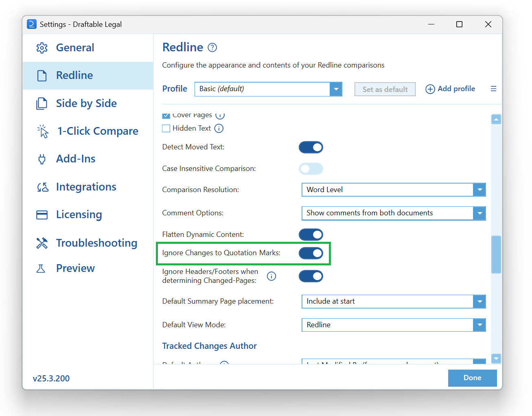532x416 pixels.
Task: Click the 'Default View Mode:' label
Action: 194,325
